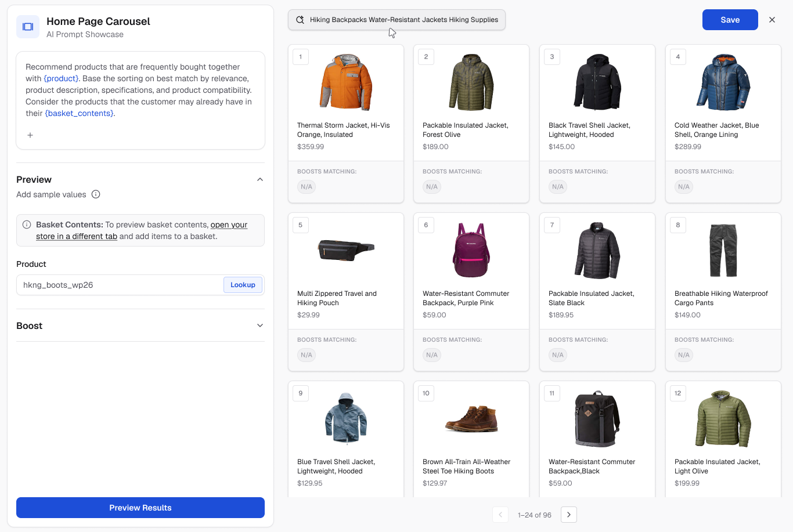Click the Thermal Storm Jacket title text

coord(344,130)
